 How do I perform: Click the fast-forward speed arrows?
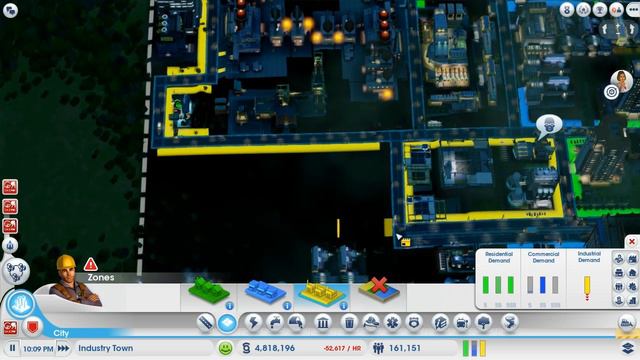63,348
